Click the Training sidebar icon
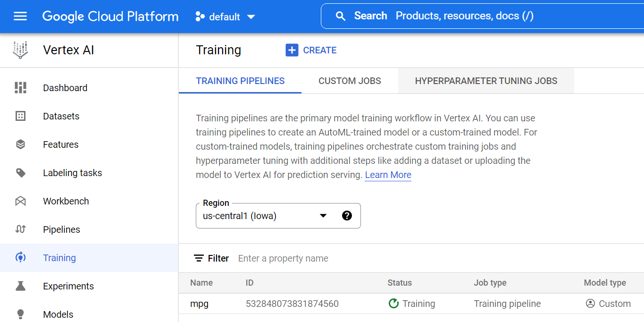Screen dimensions: 644x322 [x=20, y=258]
